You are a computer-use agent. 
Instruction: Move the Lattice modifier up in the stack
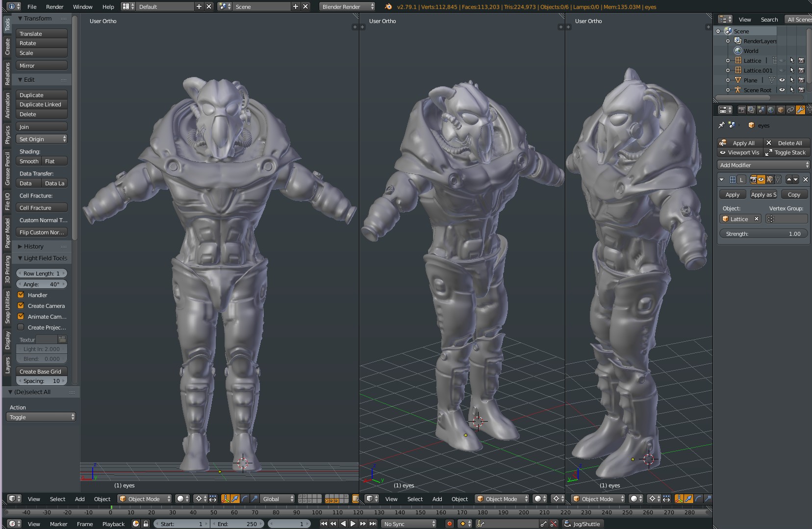(x=789, y=179)
